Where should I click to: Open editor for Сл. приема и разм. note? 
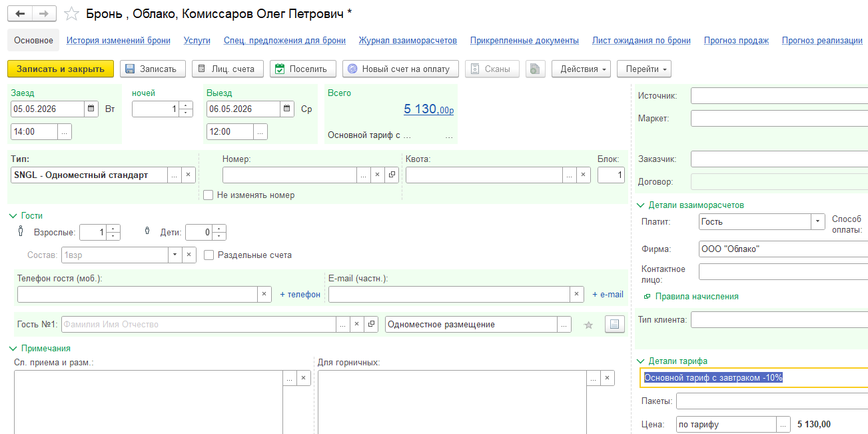[x=289, y=378]
